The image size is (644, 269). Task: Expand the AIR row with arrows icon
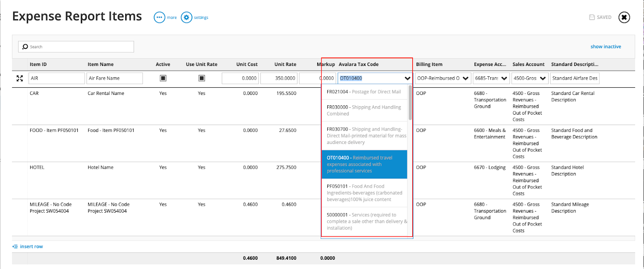click(x=20, y=78)
